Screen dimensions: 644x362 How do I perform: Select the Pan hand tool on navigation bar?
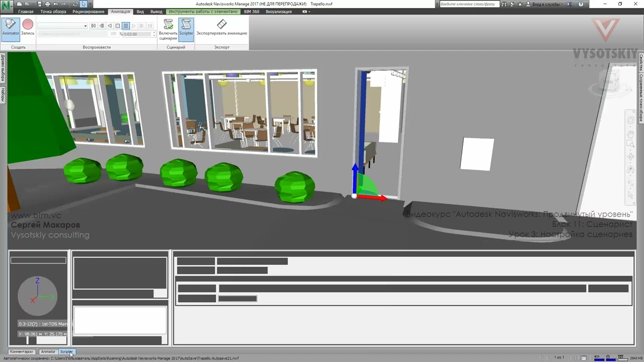630,134
